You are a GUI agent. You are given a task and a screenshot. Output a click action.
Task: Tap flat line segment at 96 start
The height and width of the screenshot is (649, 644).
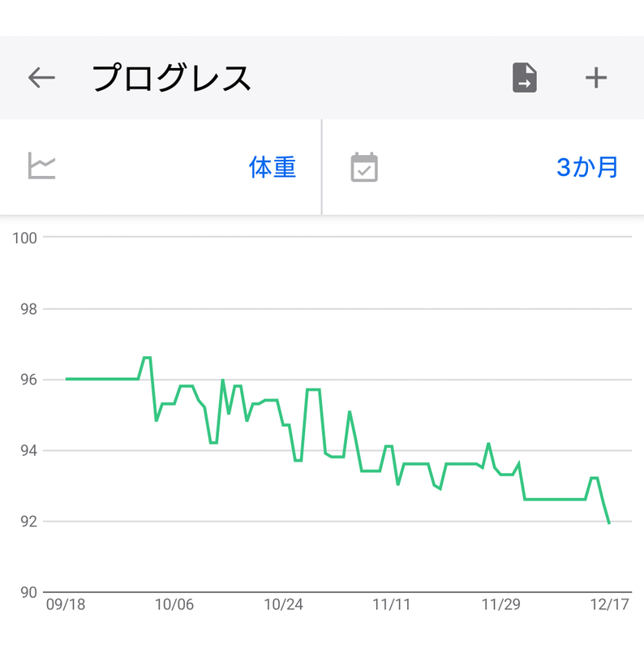tap(102, 379)
